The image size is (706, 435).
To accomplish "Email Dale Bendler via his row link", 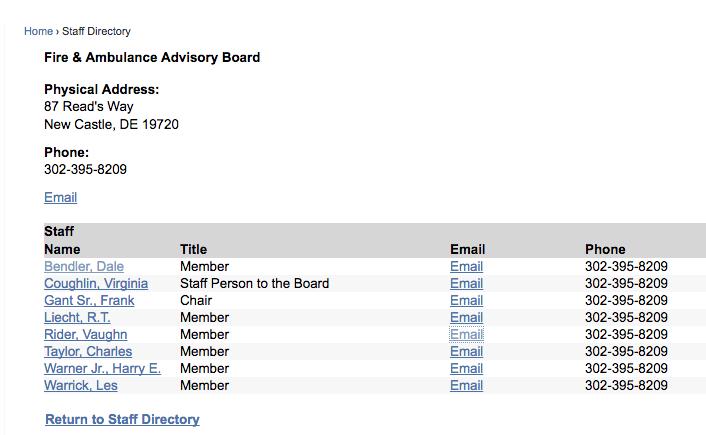I will 466,266.
